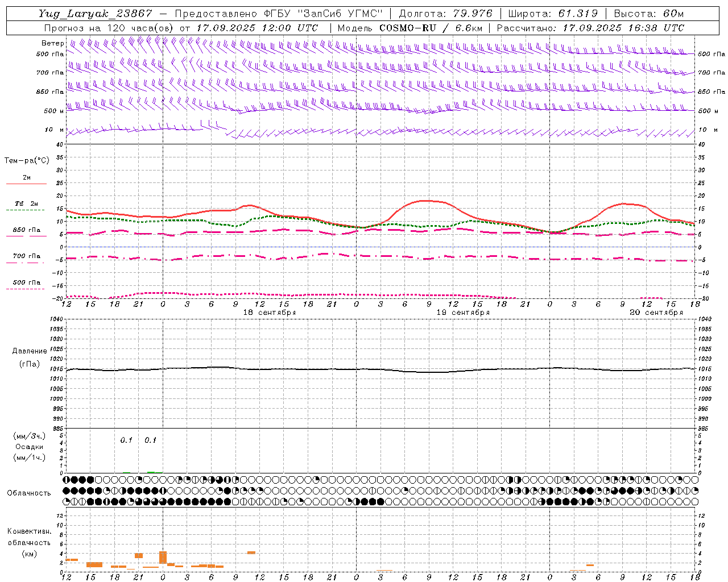728x582 pixels.
Task: Click the '700 гПа' temperature legend label
Action: 27,256
